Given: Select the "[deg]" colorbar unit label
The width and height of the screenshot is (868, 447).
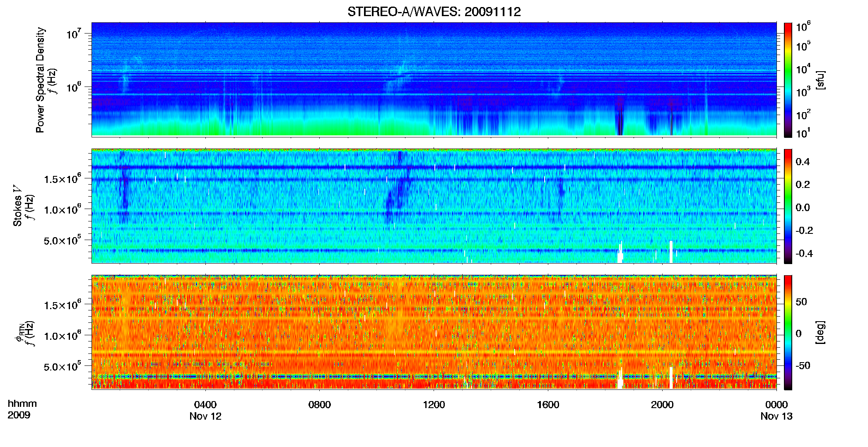Looking at the screenshot, I should point(820,332).
